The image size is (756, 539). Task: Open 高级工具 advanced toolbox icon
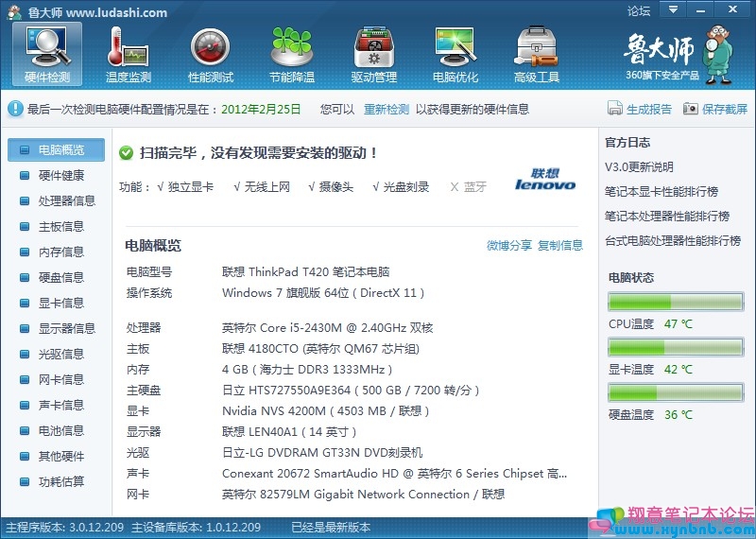click(537, 54)
